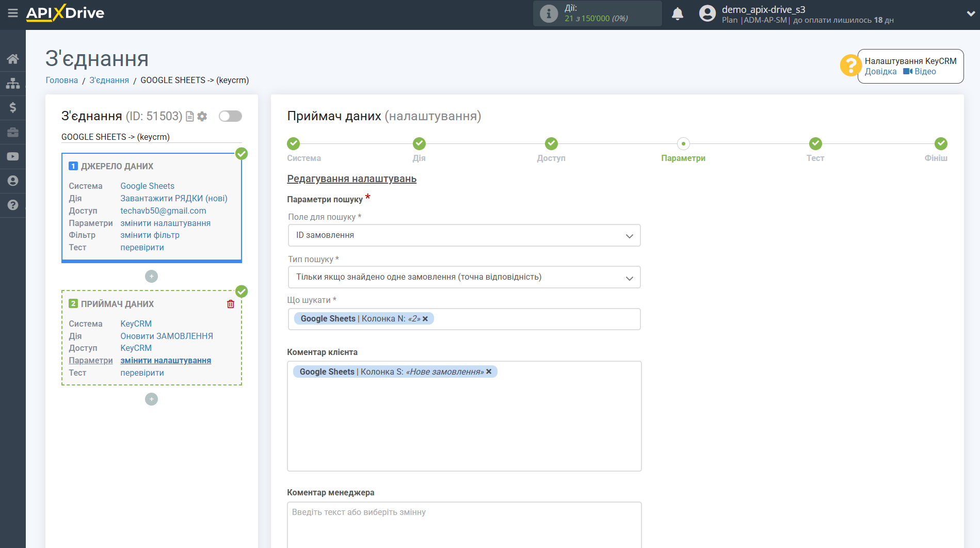Click the ДЖЕРЕЛО ДАНИХ block header
980x548 pixels.
pos(117,167)
